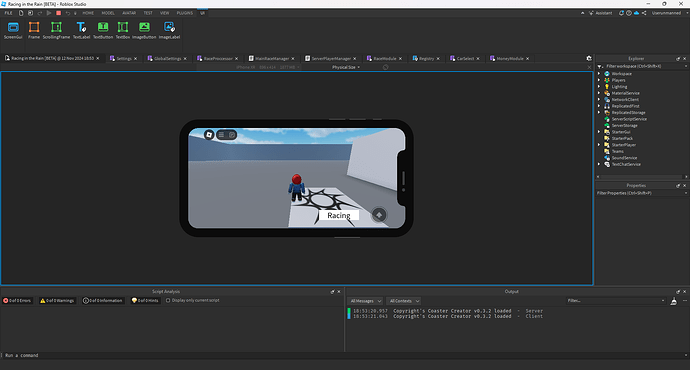
Task: Switch to the MODEL ribbon tab
Action: point(108,13)
